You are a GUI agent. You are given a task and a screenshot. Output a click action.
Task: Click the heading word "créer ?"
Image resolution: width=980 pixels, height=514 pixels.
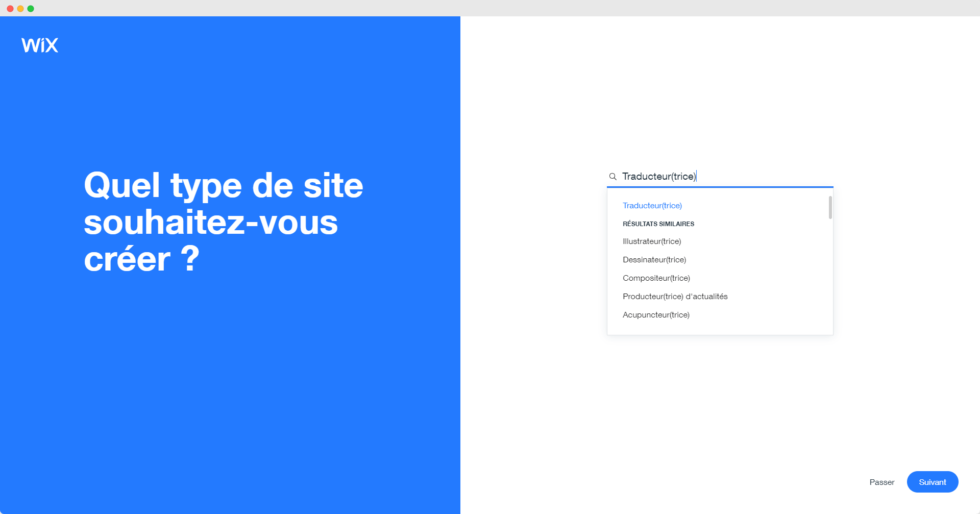(x=141, y=259)
